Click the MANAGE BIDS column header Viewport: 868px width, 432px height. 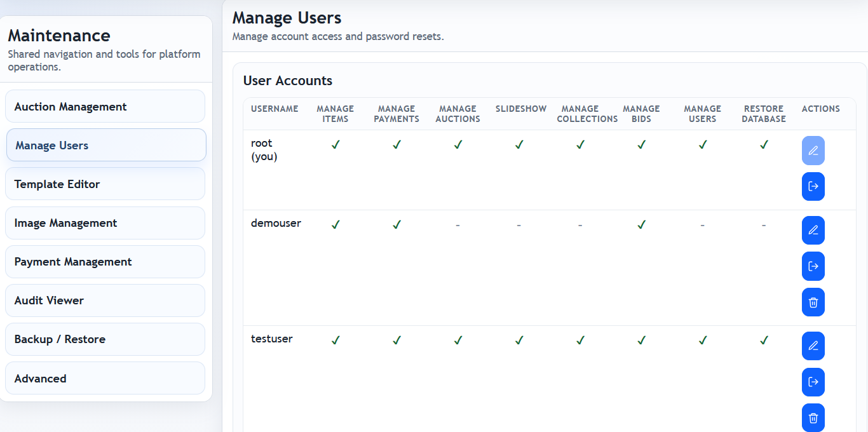click(641, 114)
